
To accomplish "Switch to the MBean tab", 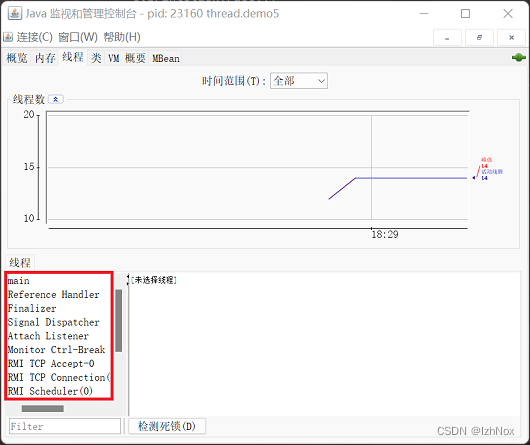I will (x=166, y=58).
